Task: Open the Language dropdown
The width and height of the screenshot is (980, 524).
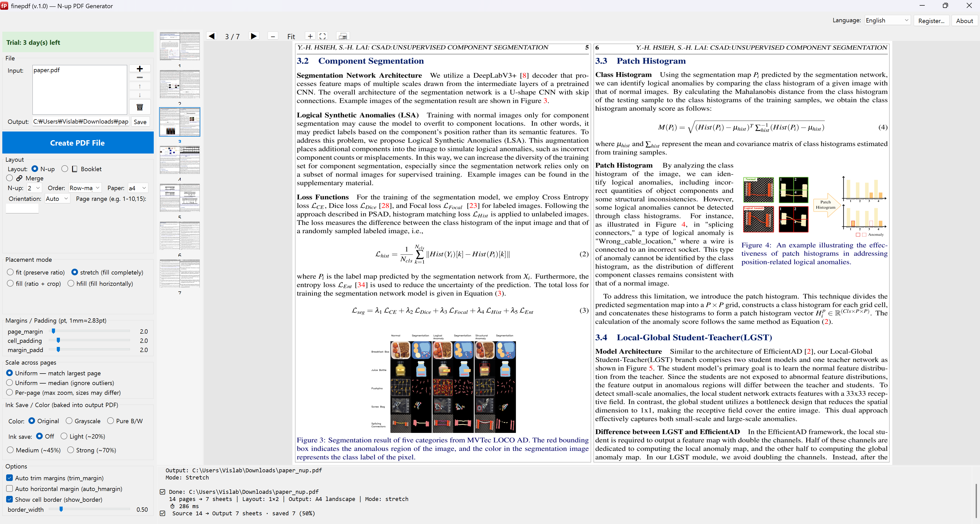Action: (887, 20)
